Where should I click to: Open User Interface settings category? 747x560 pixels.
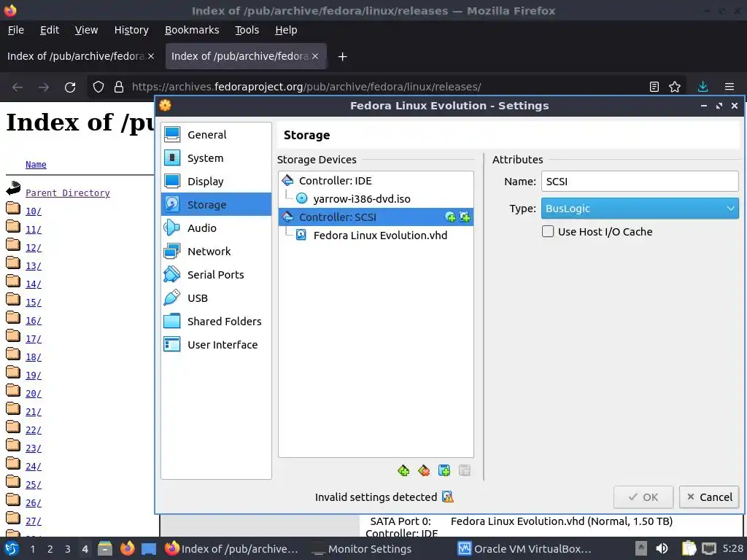(216, 345)
